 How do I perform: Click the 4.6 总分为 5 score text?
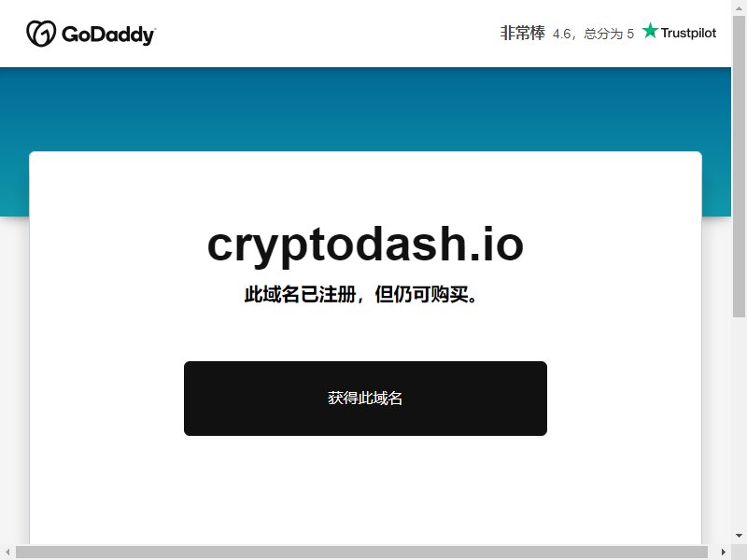[x=593, y=34]
